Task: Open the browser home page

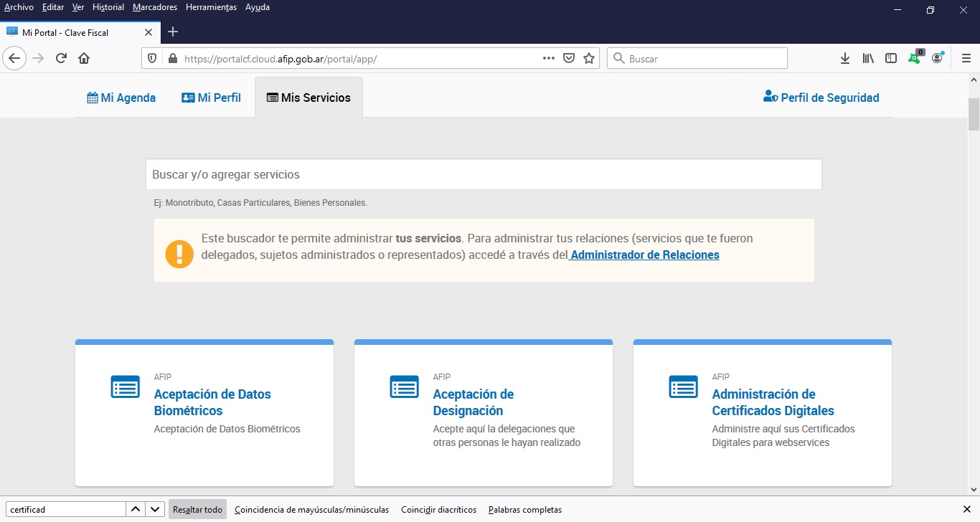Action: point(84,59)
